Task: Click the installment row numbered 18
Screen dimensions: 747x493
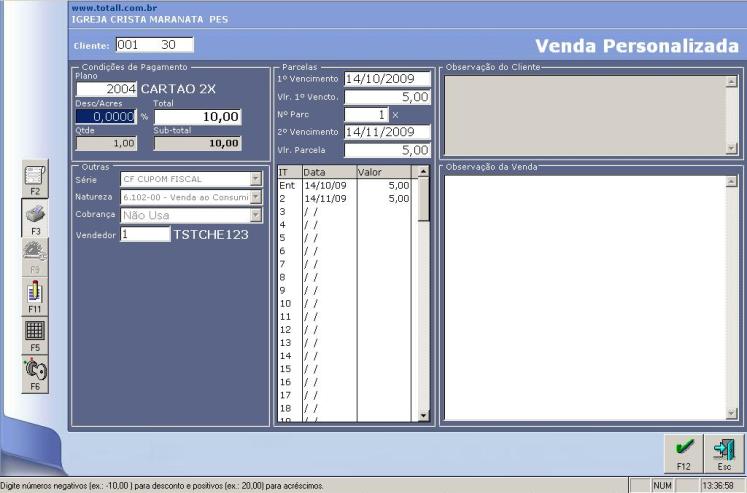Action: (344, 408)
